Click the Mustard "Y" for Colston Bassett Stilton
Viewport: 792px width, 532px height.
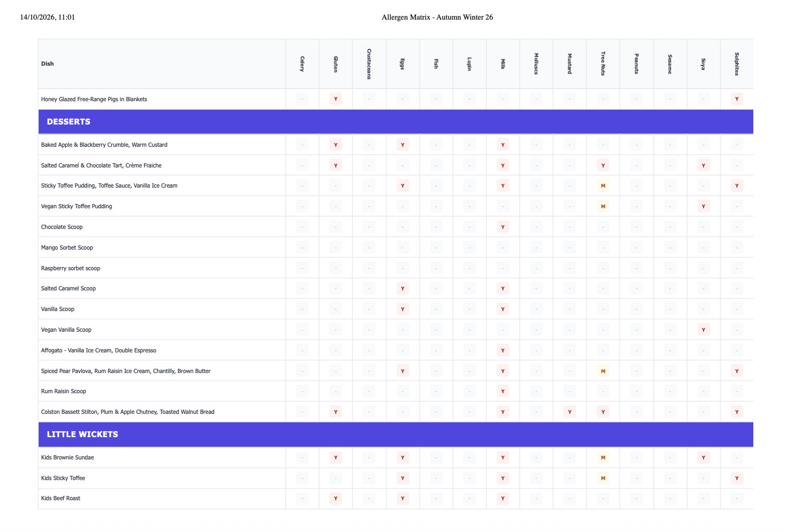coord(569,412)
